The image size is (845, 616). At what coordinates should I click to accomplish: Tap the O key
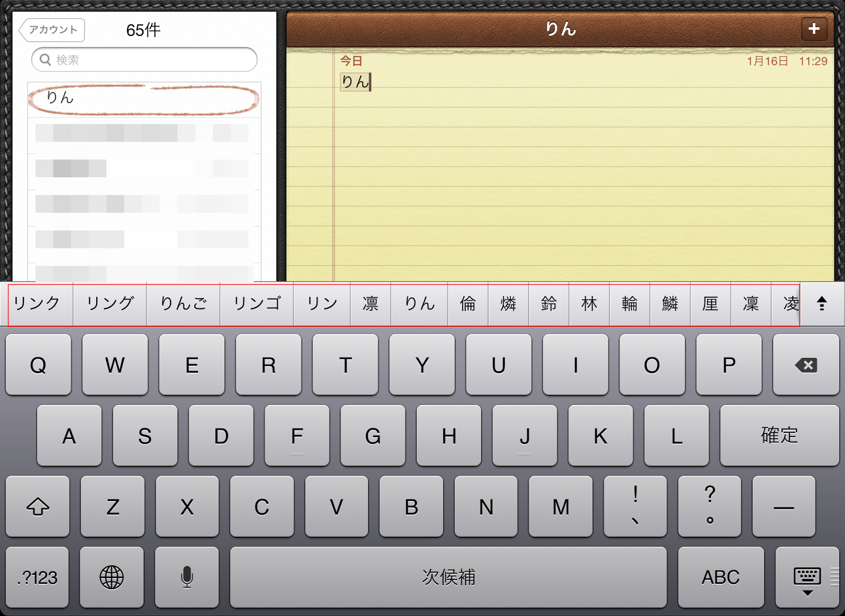(652, 365)
